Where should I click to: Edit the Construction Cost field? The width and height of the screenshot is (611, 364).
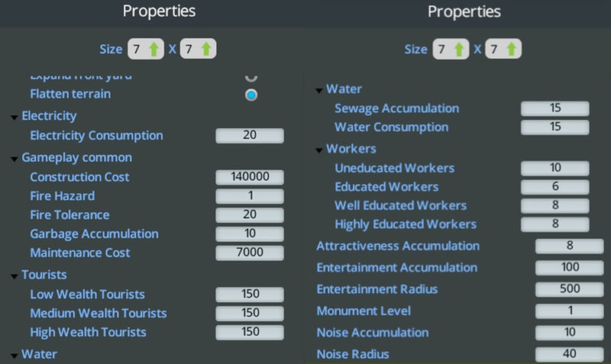(250, 177)
